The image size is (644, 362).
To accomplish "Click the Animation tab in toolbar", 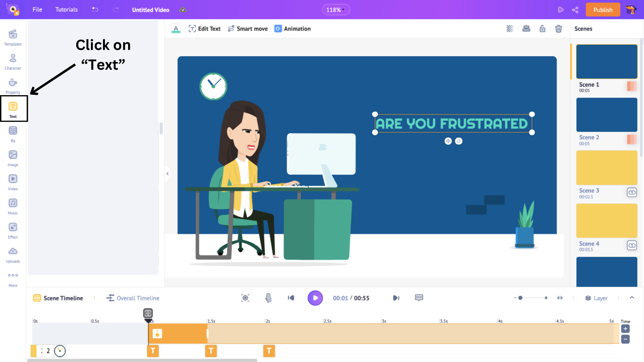I will pos(292,29).
